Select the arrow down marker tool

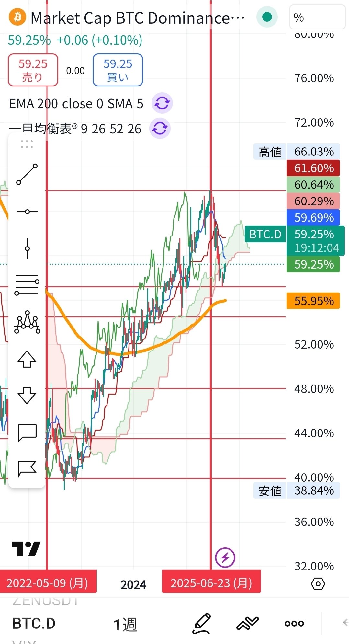[x=27, y=396]
